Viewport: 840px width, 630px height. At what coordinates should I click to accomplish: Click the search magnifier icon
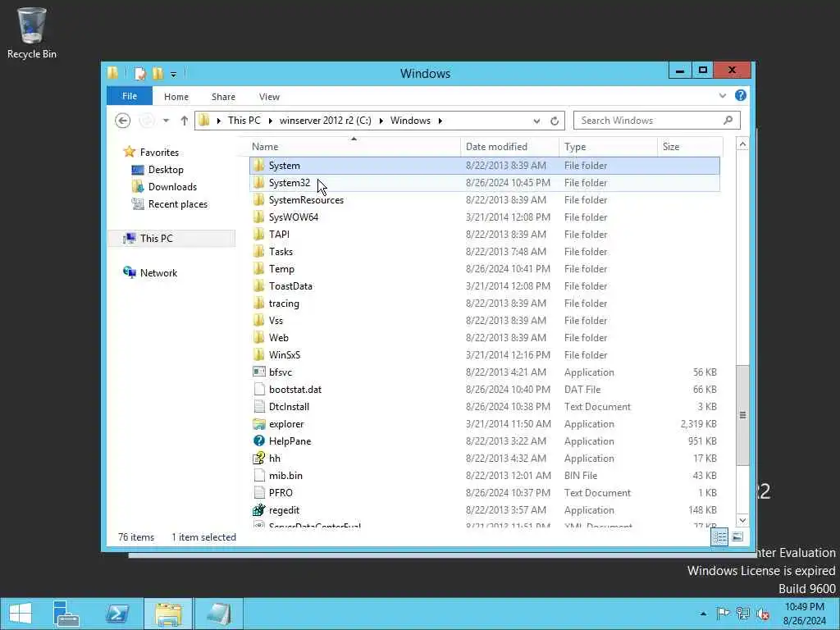coord(728,120)
